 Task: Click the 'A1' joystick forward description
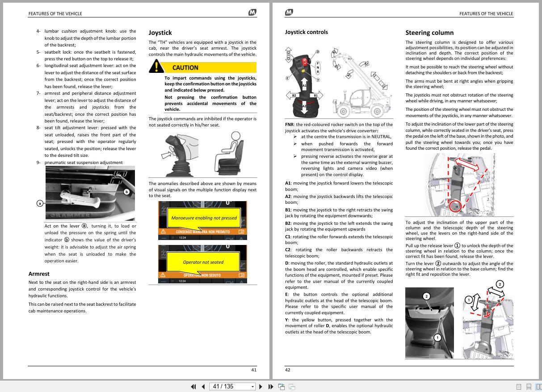click(x=339, y=186)
